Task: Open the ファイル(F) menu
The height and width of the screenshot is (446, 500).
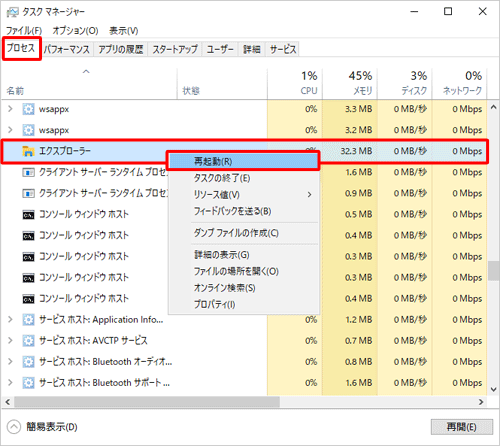Action: 24,31
